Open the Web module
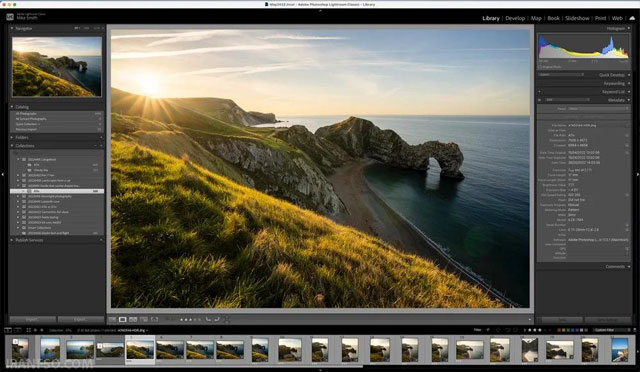The image size is (640, 372). [x=617, y=18]
